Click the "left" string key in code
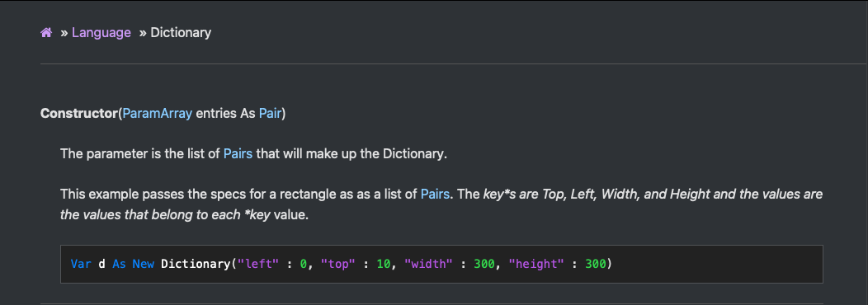This screenshot has width=868, height=305. point(258,264)
